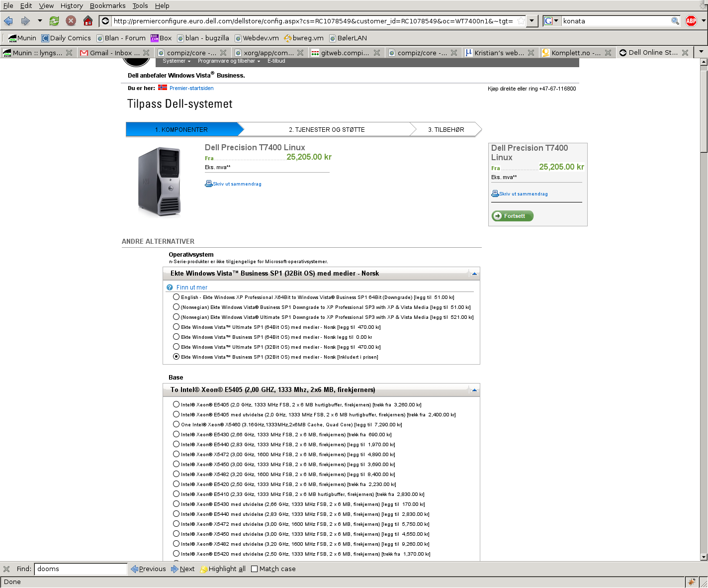This screenshot has height=588, width=708.
Task: Click the vertical scrollbar thumb
Action: (704, 110)
